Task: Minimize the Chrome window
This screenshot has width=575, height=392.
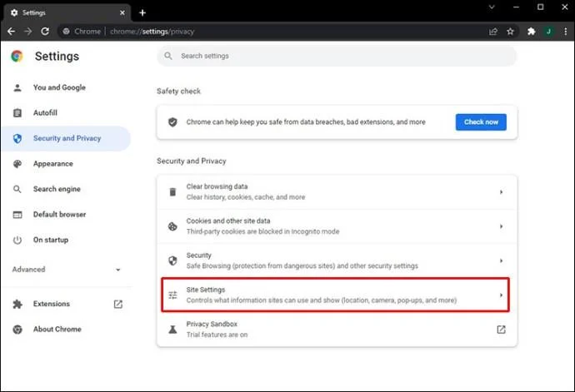Action: (516, 7)
